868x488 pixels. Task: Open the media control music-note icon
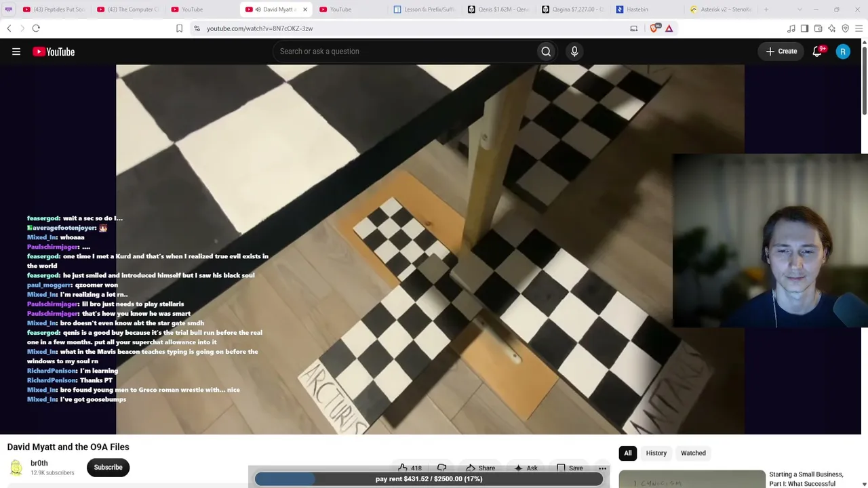pyautogui.click(x=791, y=28)
